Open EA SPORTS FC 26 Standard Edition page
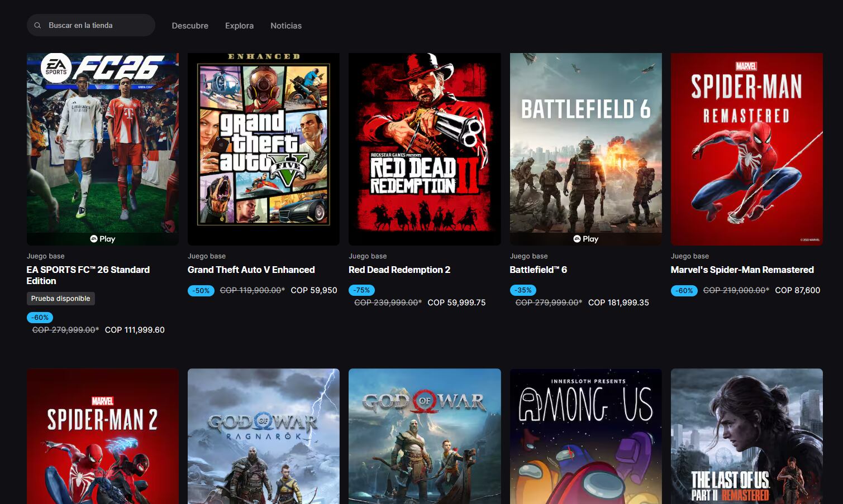Viewport: 843px width, 504px height. click(x=88, y=275)
